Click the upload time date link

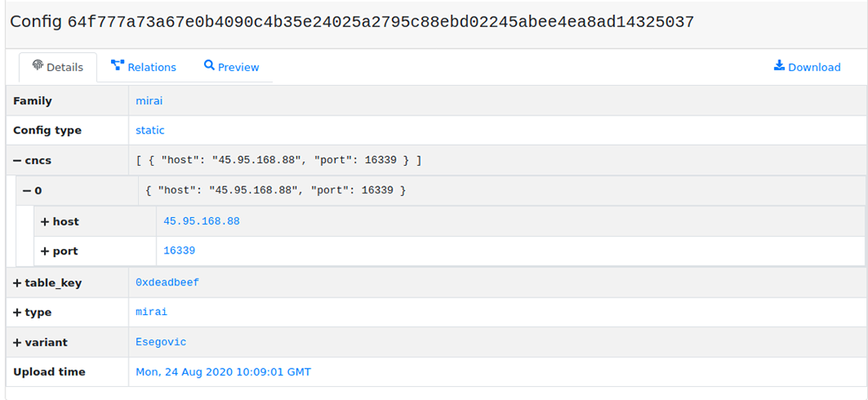pos(223,371)
